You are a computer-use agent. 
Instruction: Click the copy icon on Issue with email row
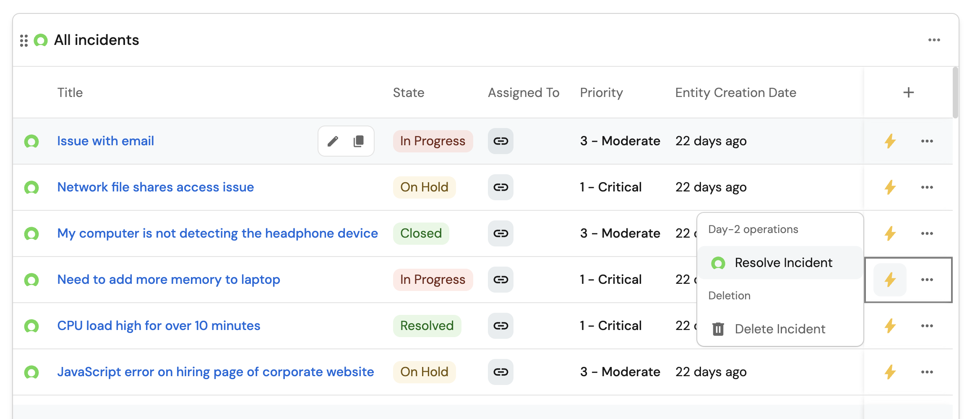359,141
